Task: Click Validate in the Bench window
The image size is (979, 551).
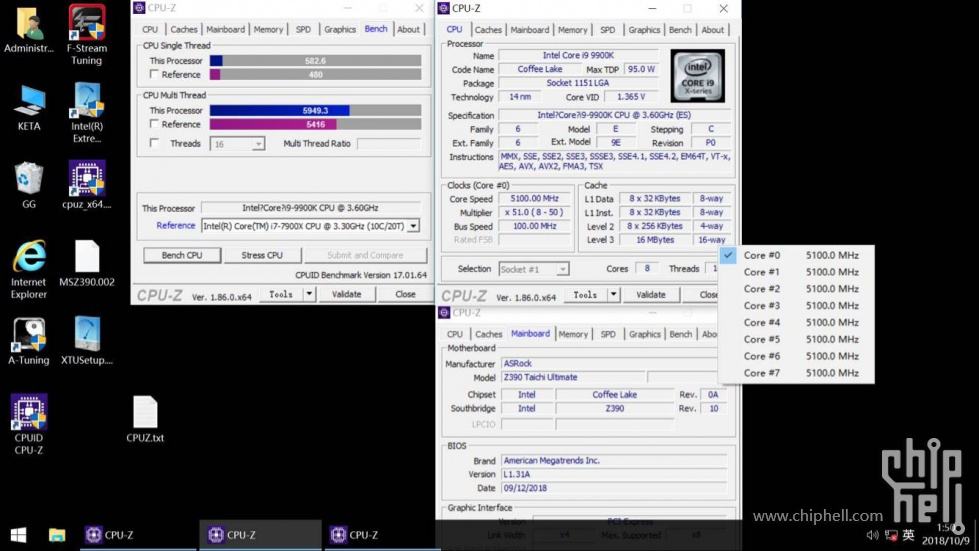Action: [347, 294]
